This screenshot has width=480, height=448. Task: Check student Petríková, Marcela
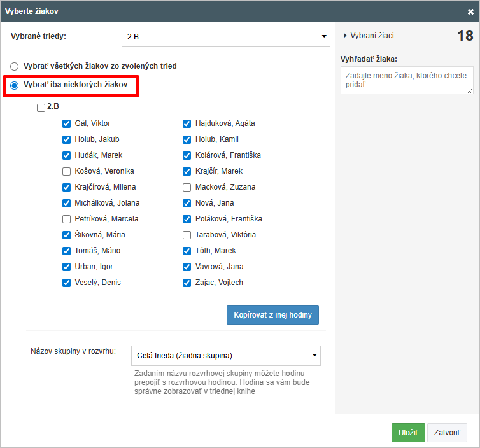(66, 219)
